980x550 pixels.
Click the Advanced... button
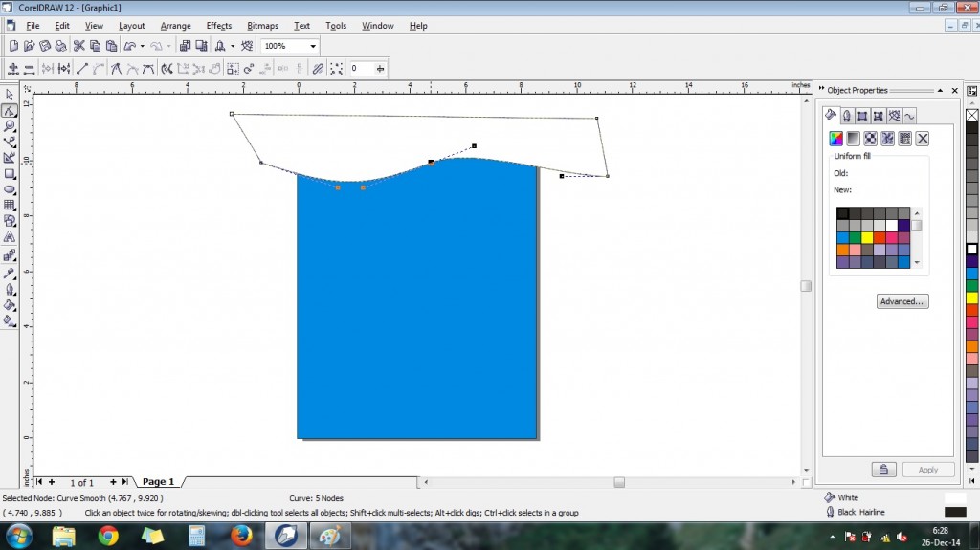pyautogui.click(x=902, y=301)
